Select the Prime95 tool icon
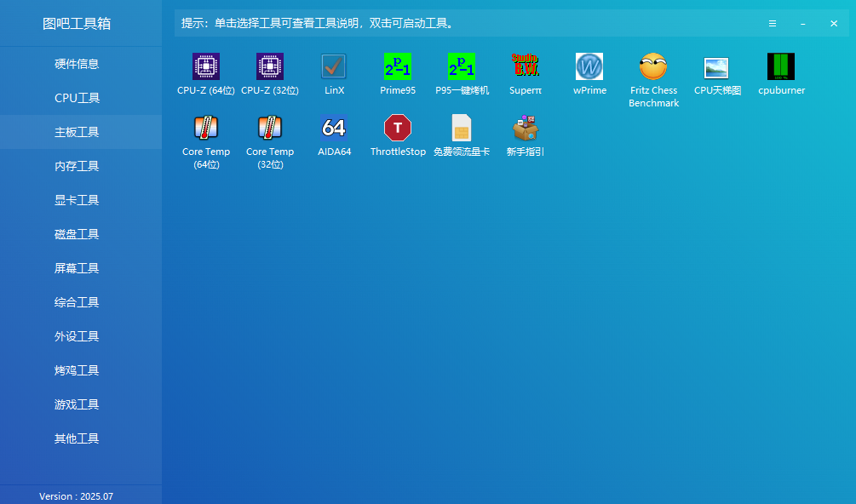The width and height of the screenshot is (856, 504). 398,66
